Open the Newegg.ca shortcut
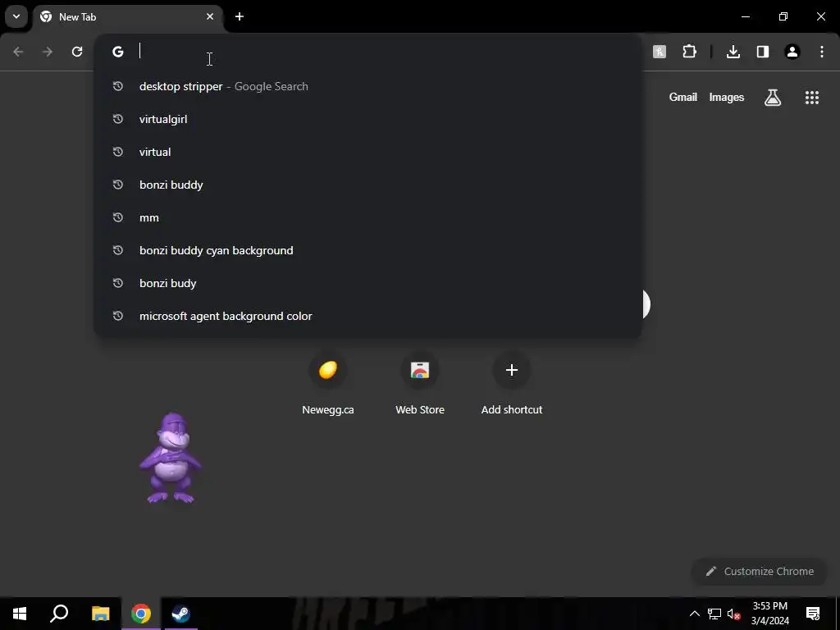Viewport: 840px width, 630px height. 328,385
